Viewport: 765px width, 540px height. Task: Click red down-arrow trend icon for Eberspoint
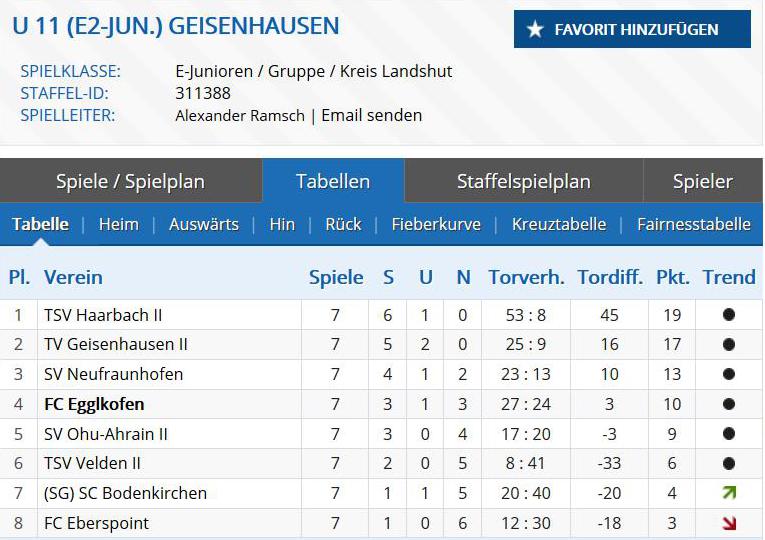729,523
